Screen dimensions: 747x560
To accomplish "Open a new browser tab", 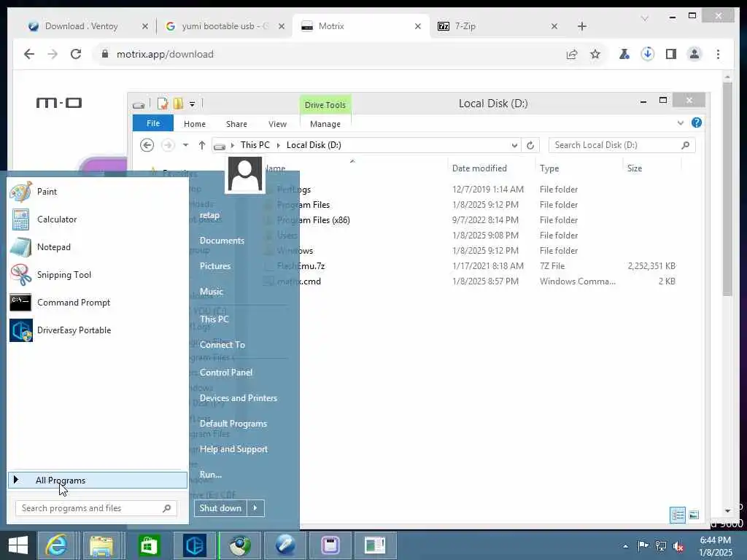I will coord(582,26).
